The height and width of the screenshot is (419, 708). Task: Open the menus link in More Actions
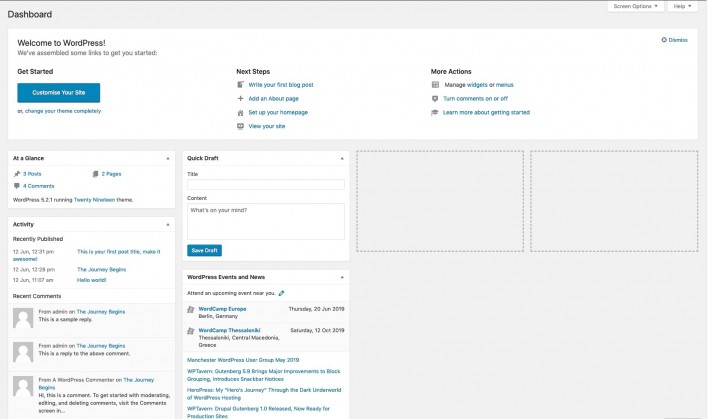[x=505, y=84]
